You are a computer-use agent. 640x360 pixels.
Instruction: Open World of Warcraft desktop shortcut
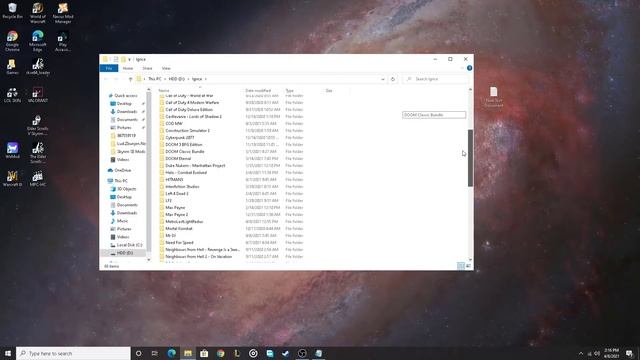(x=38, y=13)
